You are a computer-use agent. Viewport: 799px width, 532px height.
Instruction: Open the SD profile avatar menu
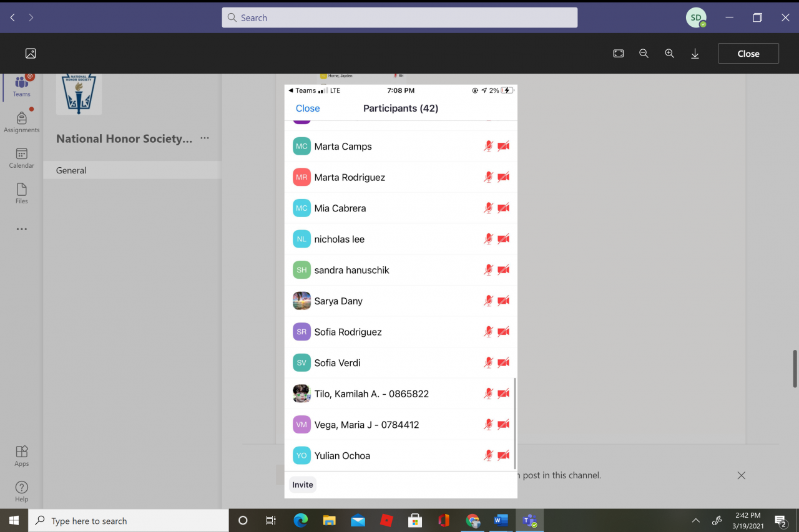click(x=695, y=17)
